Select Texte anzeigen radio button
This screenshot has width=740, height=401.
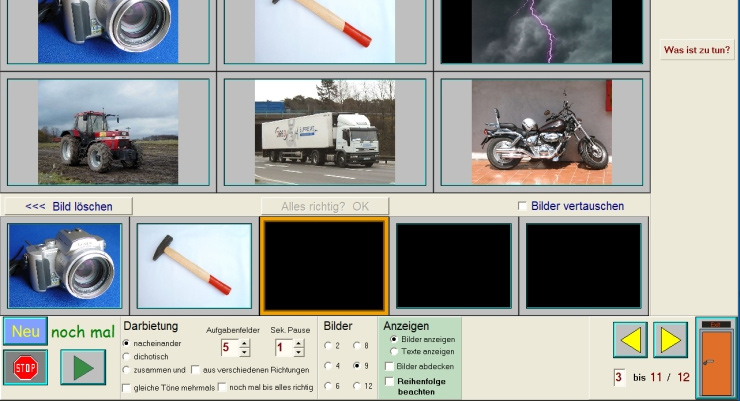(394, 352)
